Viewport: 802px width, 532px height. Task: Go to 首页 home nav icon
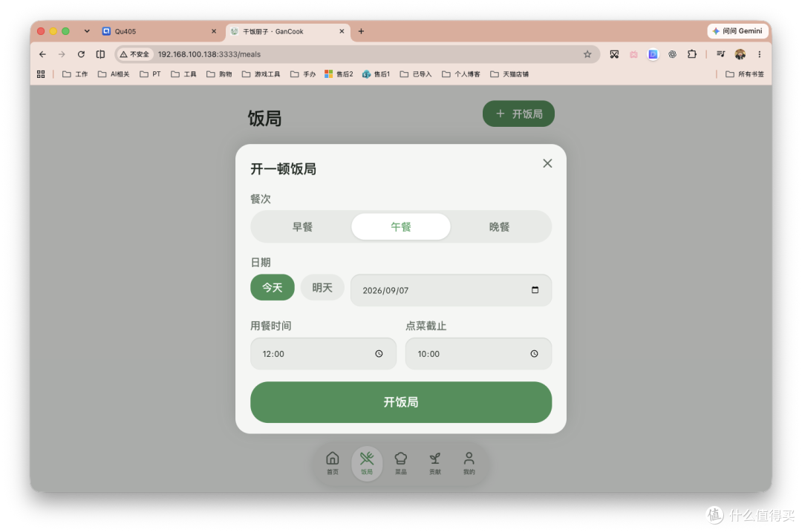tap(333, 463)
